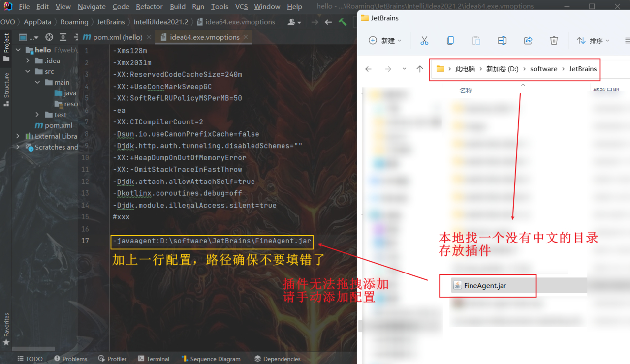Open the Window menu in IntelliJ

point(266,7)
